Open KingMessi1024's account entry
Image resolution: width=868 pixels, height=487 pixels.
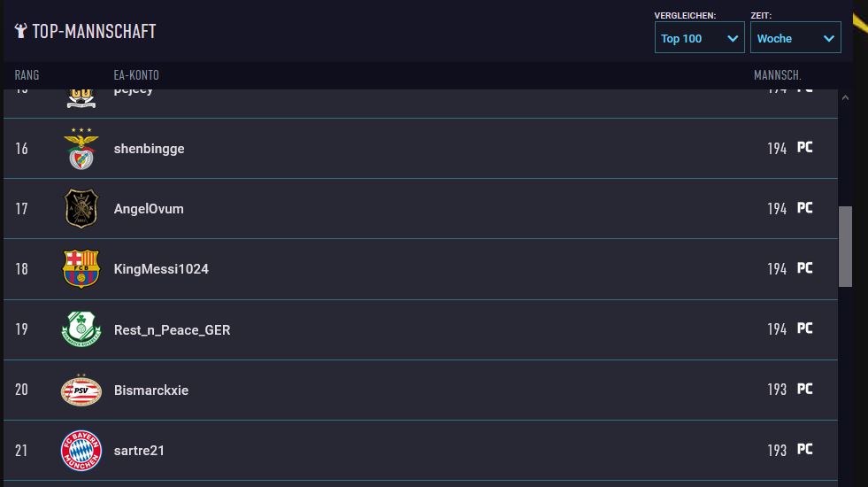pos(161,269)
